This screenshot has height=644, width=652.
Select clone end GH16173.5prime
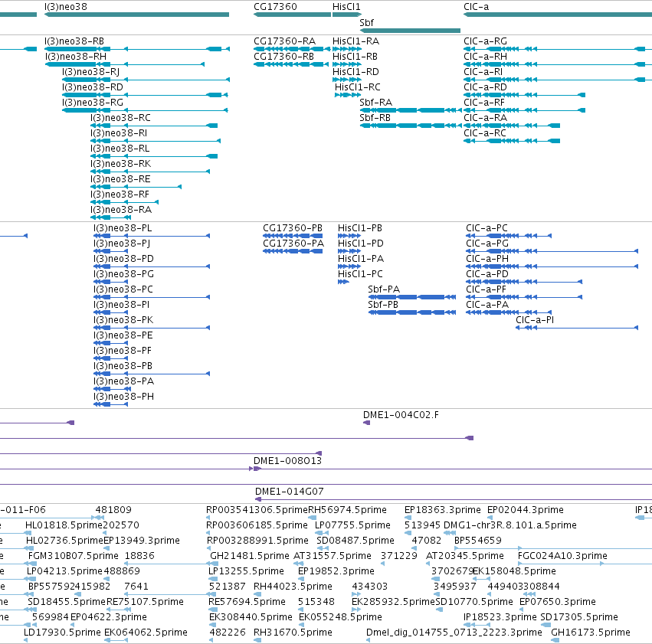click(x=591, y=633)
